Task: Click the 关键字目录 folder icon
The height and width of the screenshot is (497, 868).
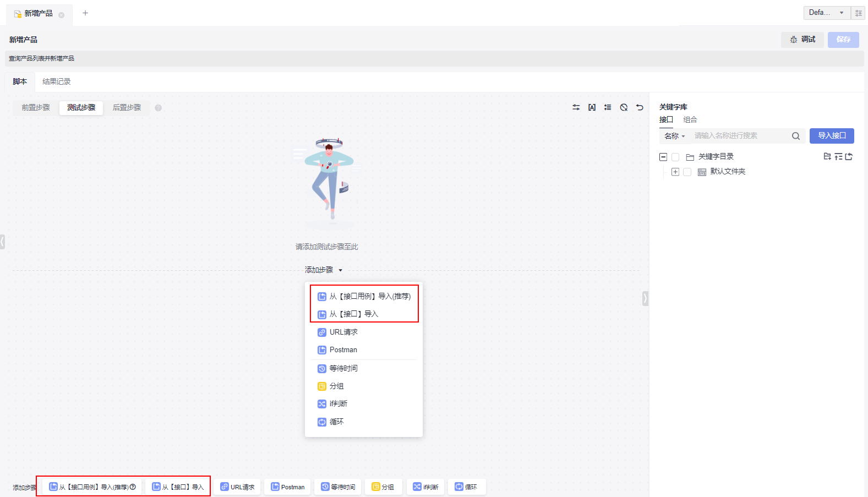Action: point(690,157)
